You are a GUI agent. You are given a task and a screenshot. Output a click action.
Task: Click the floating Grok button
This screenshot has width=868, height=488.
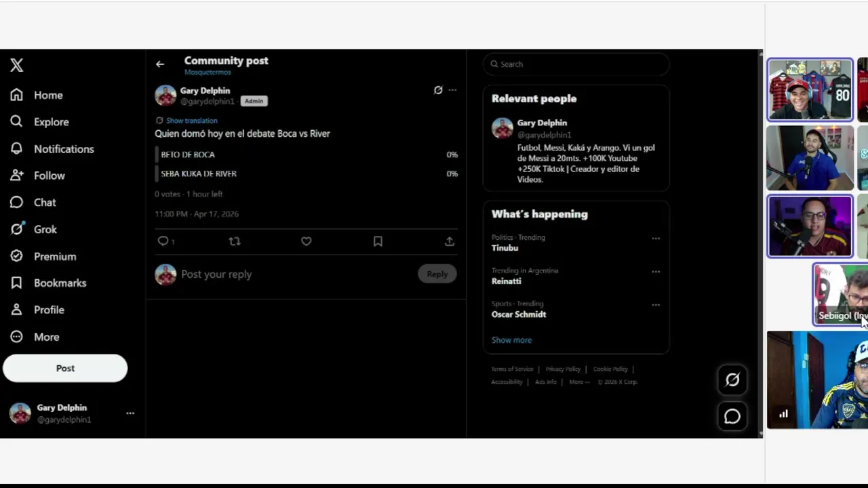pyautogui.click(x=732, y=380)
